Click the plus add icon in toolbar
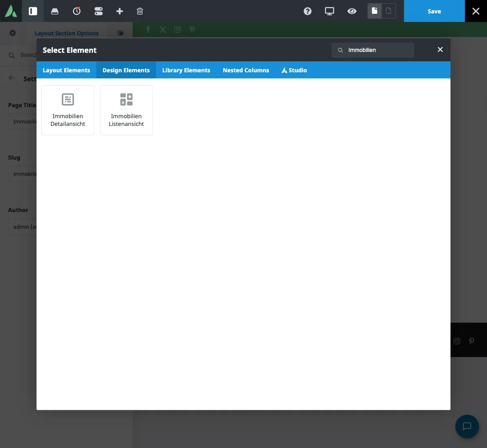The image size is (487, 448). coord(119,11)
